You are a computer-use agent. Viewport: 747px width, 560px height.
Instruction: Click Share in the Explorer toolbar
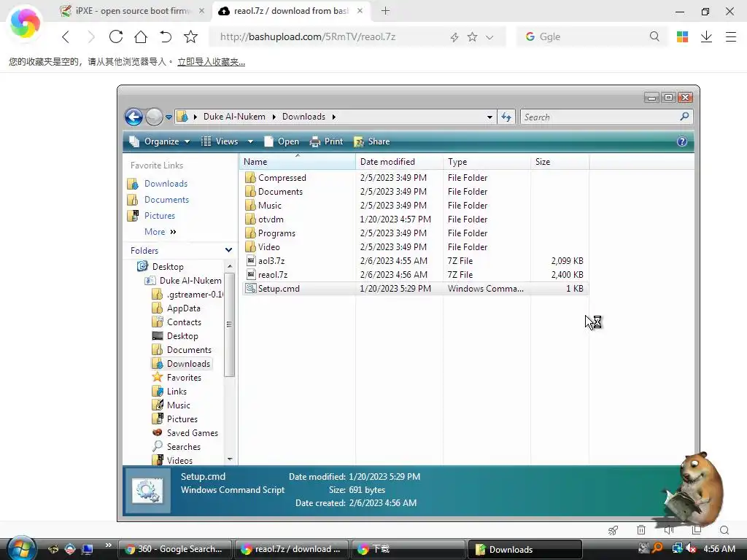coord(372,141)
